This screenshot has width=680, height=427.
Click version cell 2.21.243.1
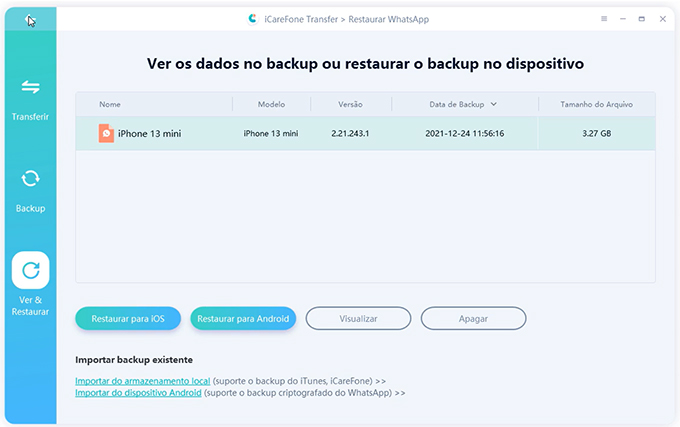click(x=350, y=134)
